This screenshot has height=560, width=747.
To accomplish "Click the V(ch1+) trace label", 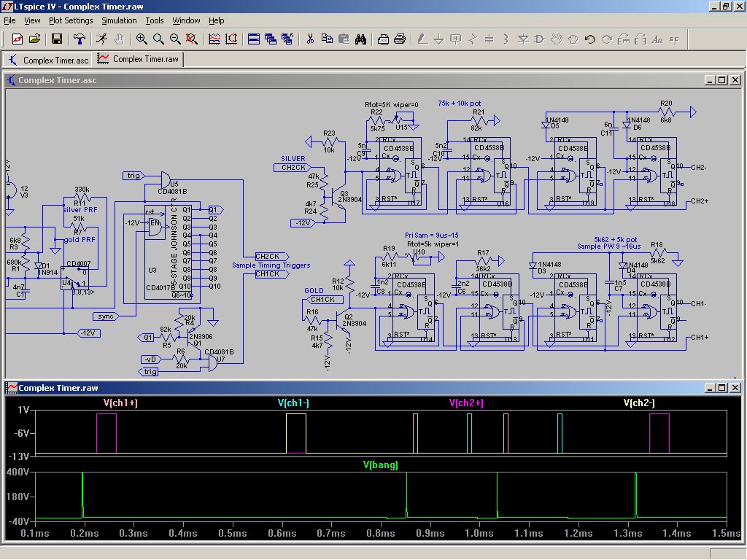I will [x=121, y=402].
